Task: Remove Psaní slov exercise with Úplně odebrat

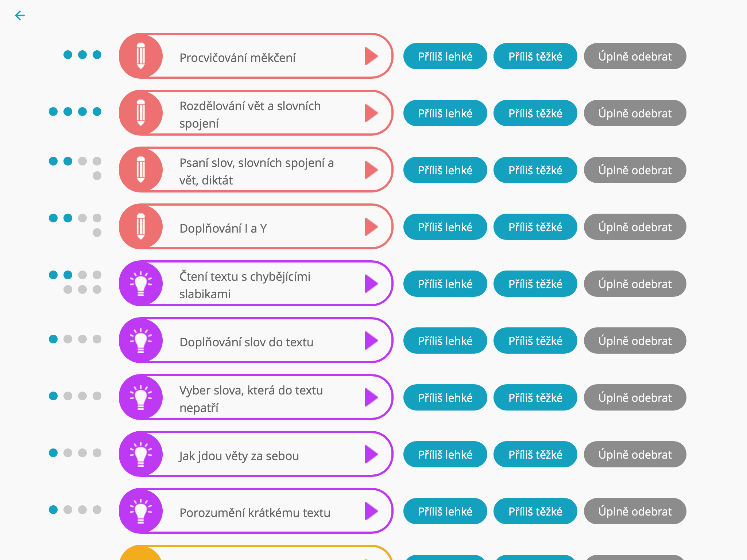Action: 635,170
